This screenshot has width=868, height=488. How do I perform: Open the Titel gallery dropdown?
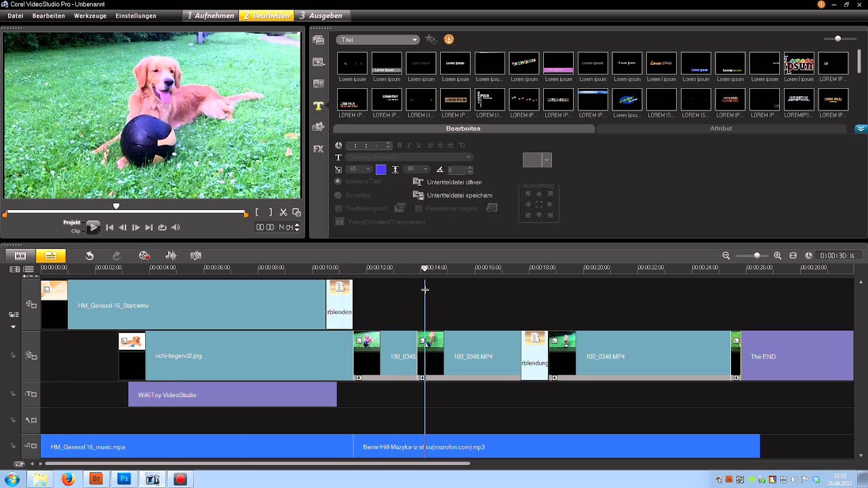click(378, 39)
